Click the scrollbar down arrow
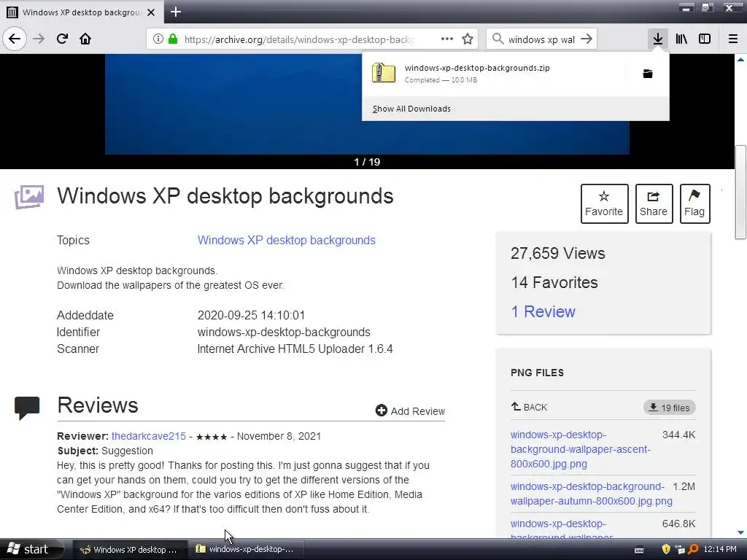 [740, 532]
